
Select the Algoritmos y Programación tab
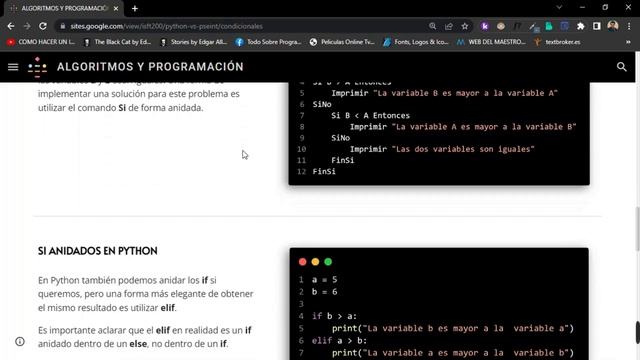coord(63,9)
